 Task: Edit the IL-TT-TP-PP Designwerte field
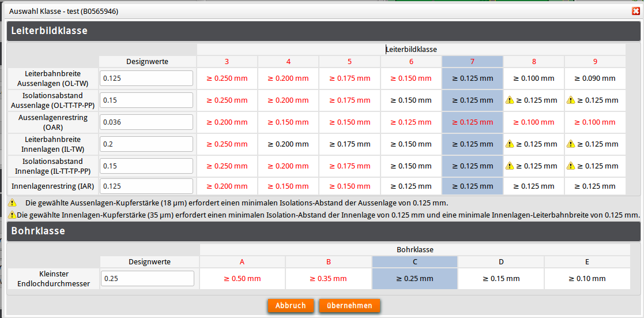[x=146, y=166]
